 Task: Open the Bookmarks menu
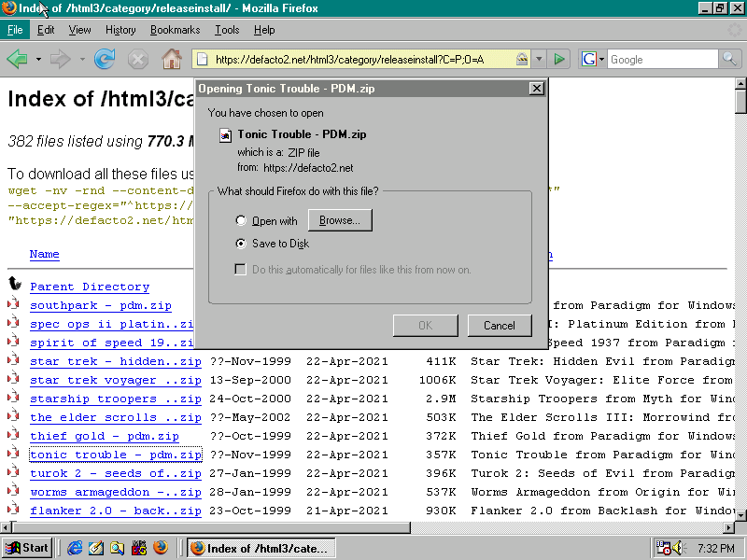point(175,30)
